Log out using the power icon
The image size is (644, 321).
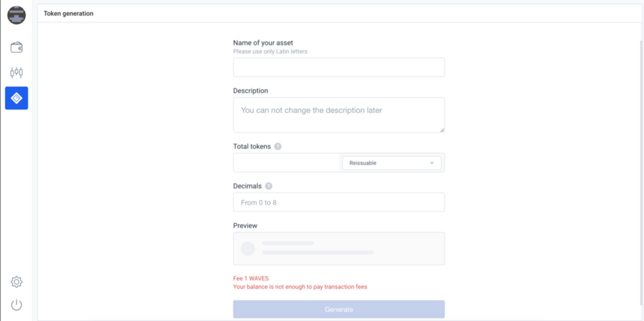click(x=16, y=305)
